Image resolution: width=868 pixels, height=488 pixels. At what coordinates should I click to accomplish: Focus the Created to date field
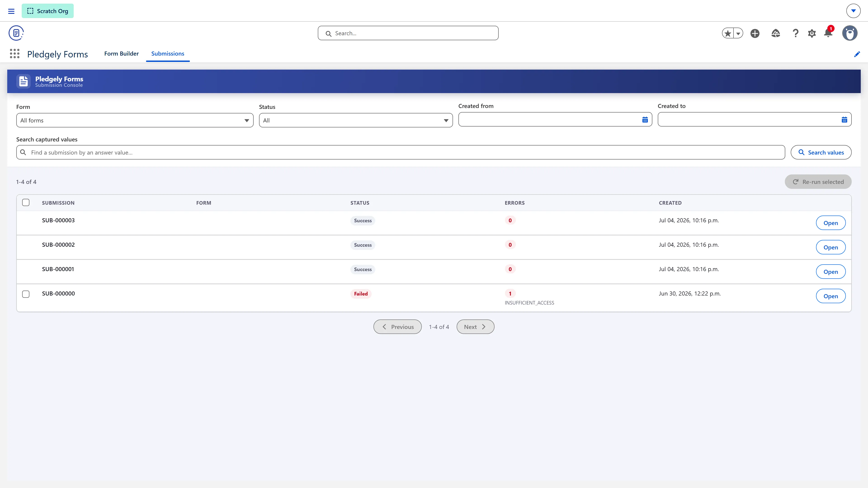(755, 120)
